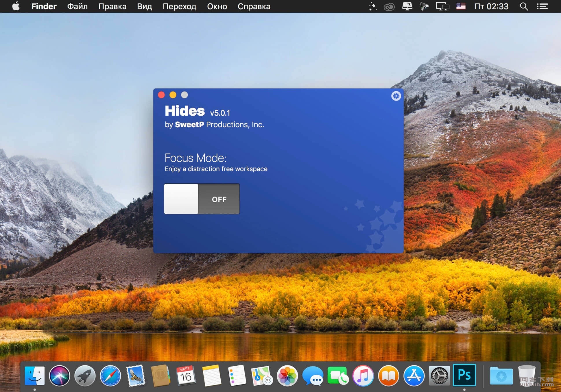Viewport: 561px width, 392px height.
Task: Click 'Enjoy a distraction free workspace' text
Action: tap(216, 169)
